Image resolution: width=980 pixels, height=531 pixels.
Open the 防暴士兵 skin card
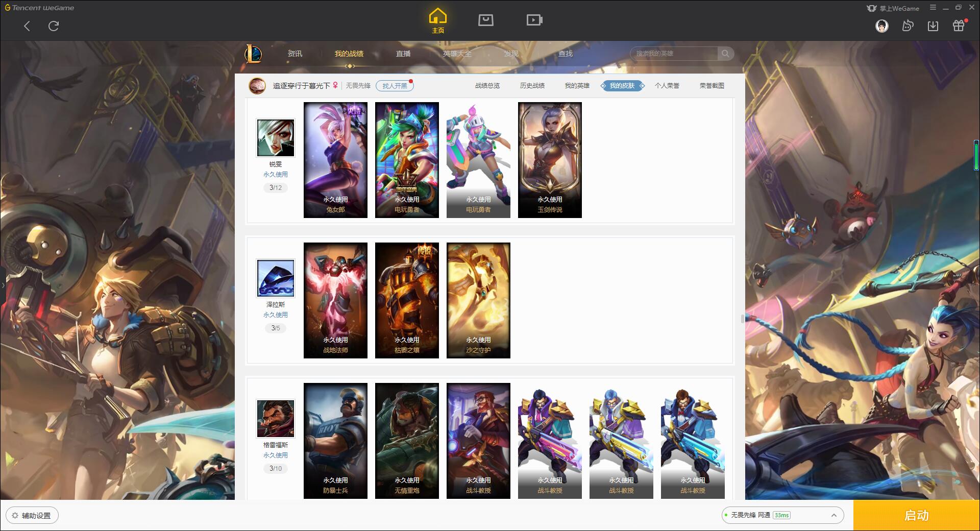point(335,441)
